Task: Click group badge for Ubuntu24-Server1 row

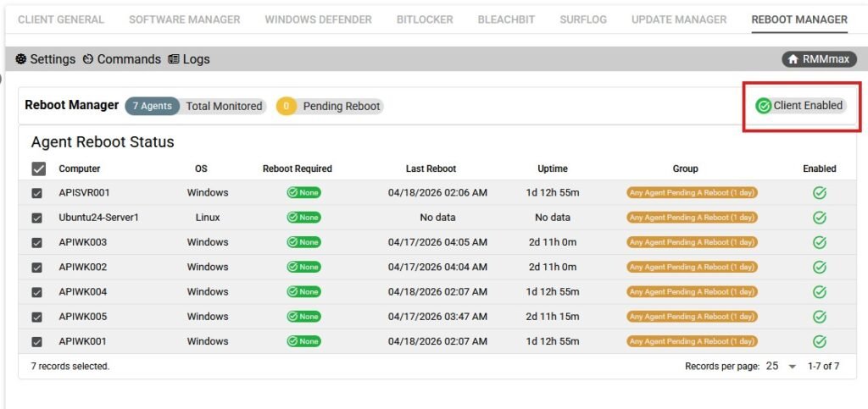Action: click(x=692, y=218)
